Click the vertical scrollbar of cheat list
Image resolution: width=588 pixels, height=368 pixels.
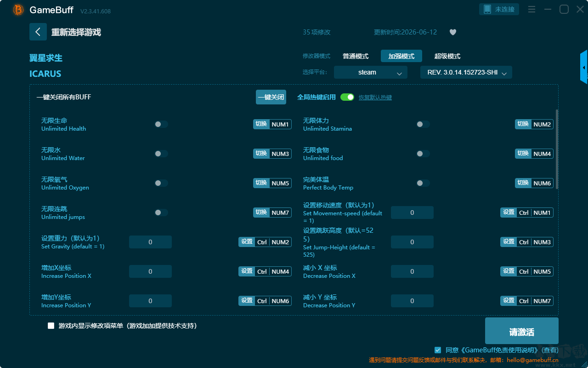coord(557,149)
